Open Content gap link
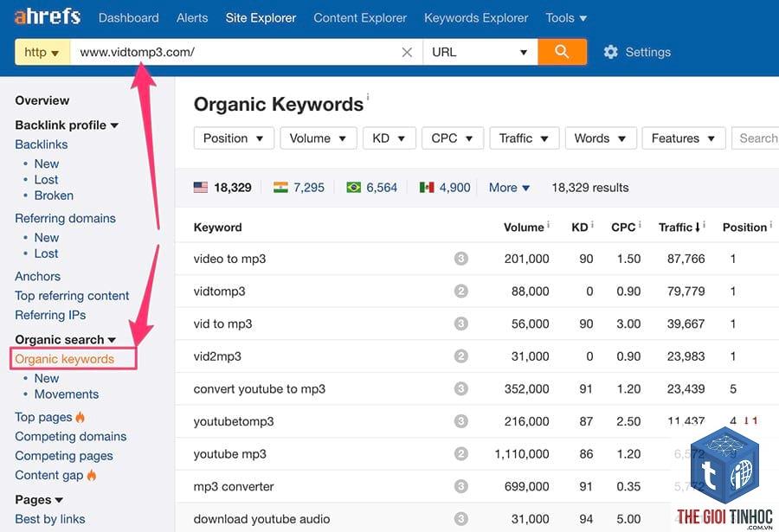The image size is (779, 532). [49, 475]
